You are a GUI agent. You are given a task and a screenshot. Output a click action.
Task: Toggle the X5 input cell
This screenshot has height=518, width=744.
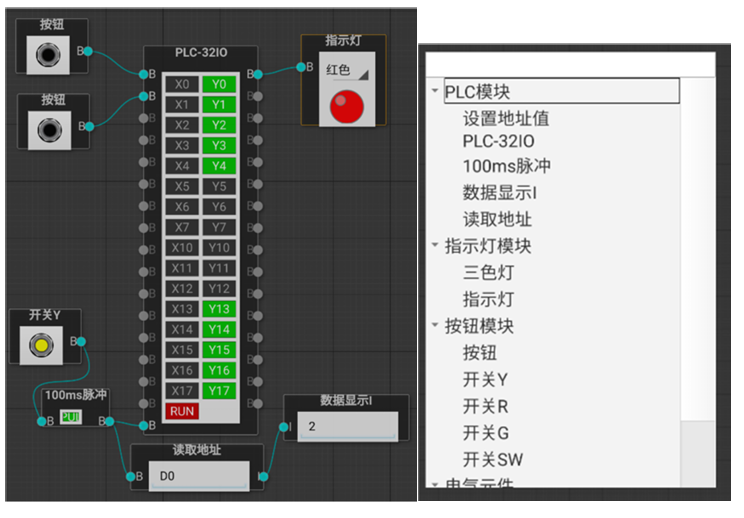(182, 186)
